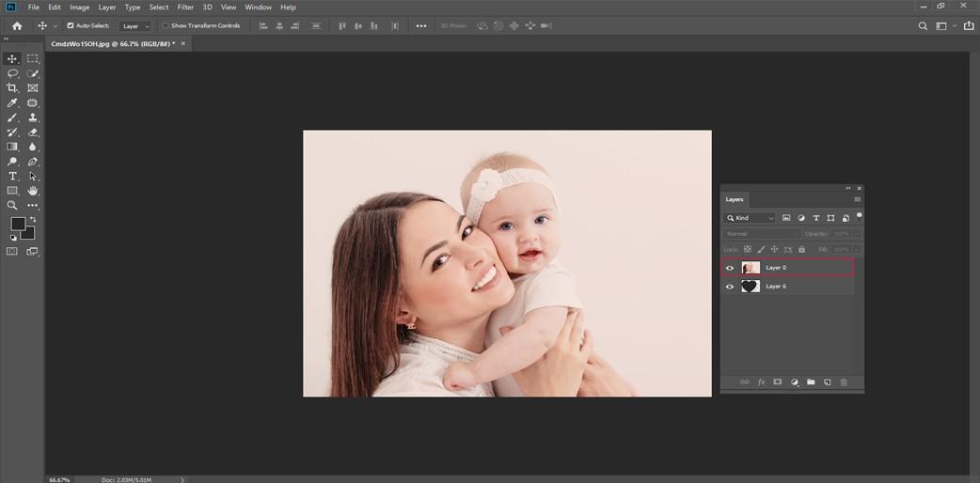Uncheck the Auto-Select checkbox
This screenshot has width=980, height=483.
[71, 25]
